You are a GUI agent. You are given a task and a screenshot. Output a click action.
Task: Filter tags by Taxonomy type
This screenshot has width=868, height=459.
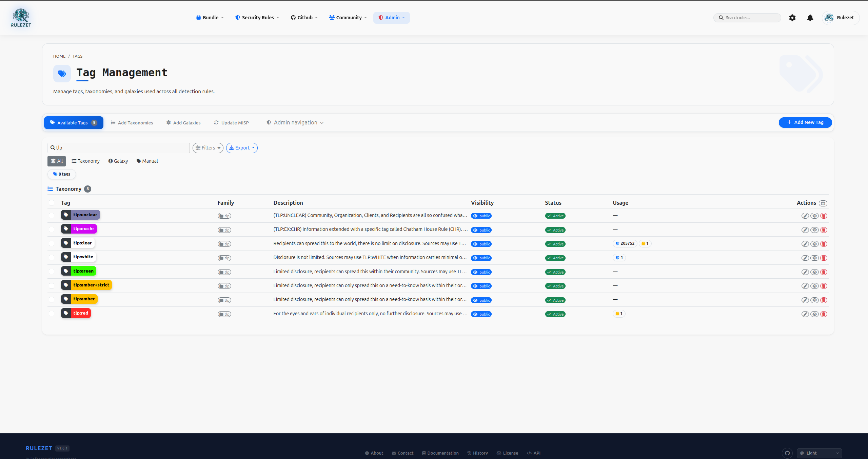tap(85, 161)
